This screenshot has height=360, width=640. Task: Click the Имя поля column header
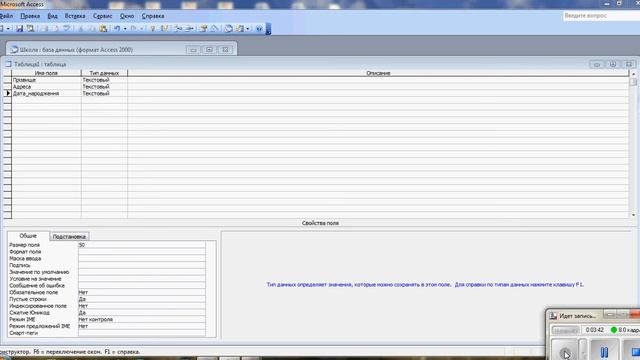[46, 73]
